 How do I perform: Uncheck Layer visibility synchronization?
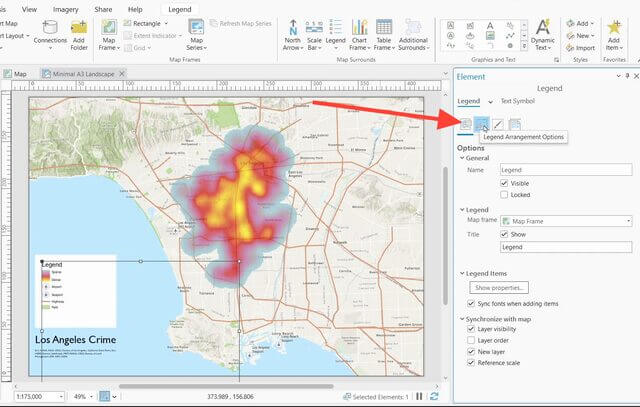[x=471, y=329]
